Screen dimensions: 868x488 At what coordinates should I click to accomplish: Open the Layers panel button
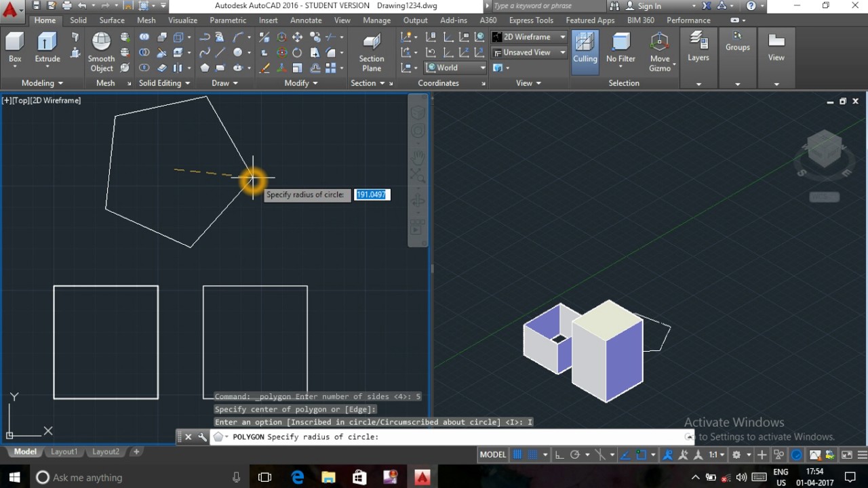(x=698, y=47)
